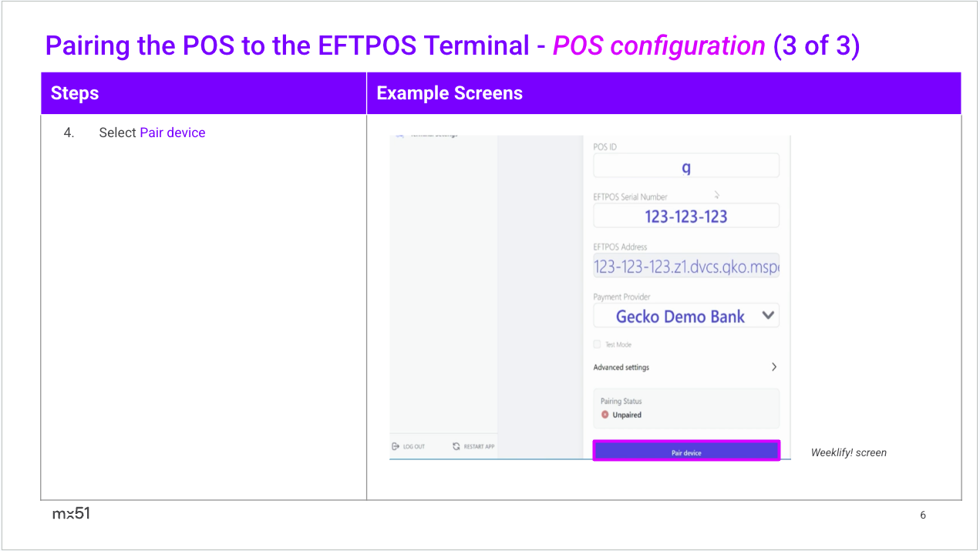Image resolution: width=980 pixels, height=551 pixels.
Task: Click the EFTPOS Serial Number field
Action: 685,216
